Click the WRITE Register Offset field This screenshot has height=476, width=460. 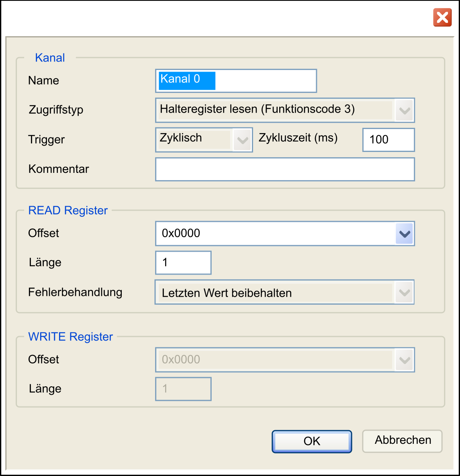click(x=275, y=360)
